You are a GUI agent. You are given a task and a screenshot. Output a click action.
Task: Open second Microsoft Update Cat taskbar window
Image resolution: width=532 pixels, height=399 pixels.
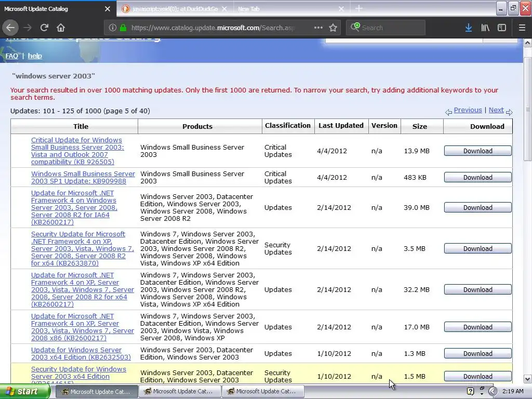179,391
